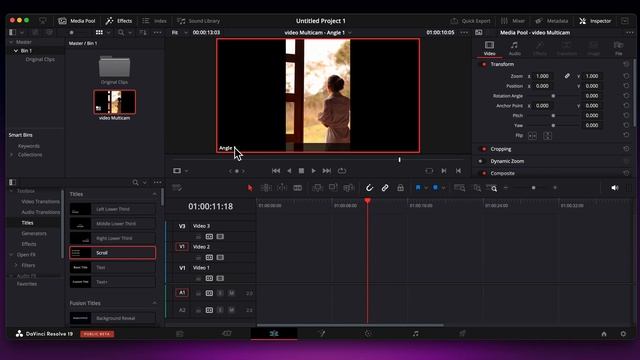This screenshot has width=640, height=360.
Task: Open the Sound Library panel
Action: click(x=199, y=21)
